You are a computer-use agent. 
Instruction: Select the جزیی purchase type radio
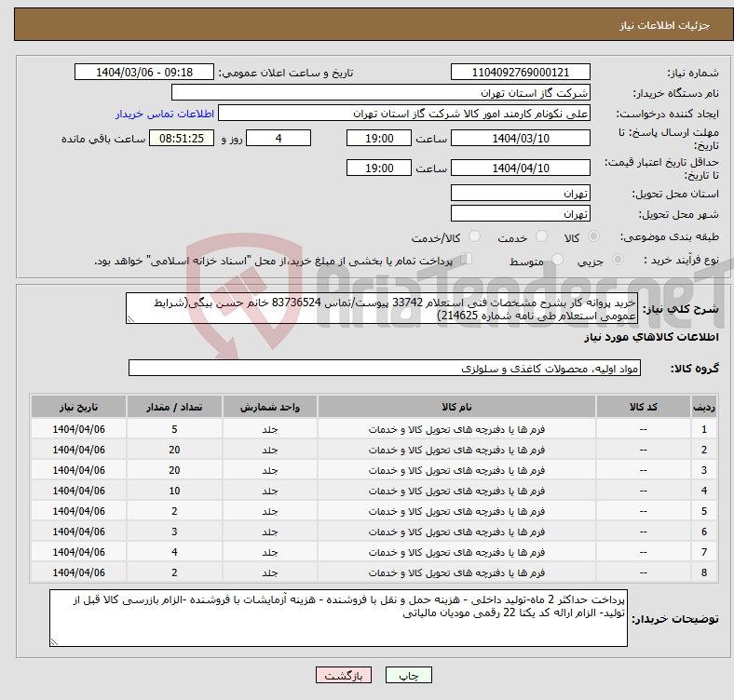(618, 259)
